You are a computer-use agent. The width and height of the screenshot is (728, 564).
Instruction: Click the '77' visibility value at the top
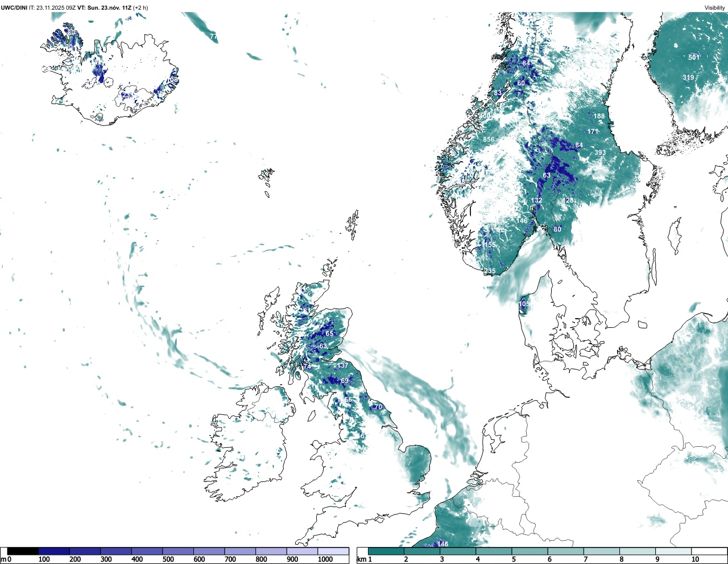pos(214,36)
